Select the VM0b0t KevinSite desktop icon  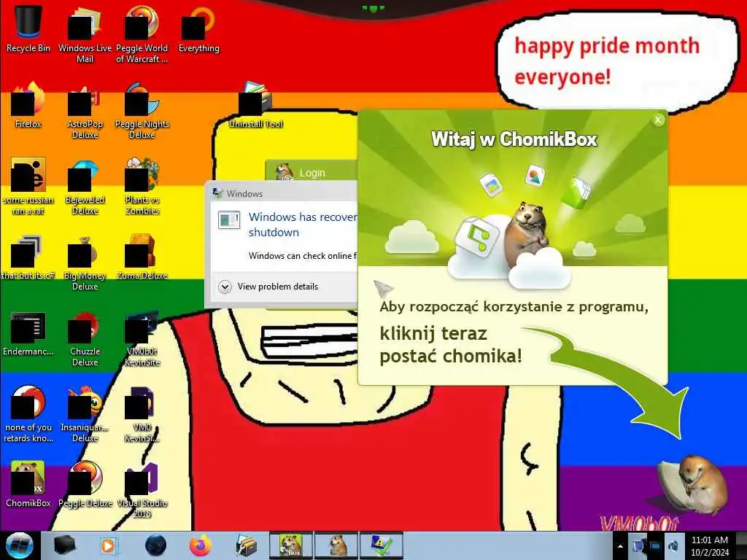pos(142,338)
